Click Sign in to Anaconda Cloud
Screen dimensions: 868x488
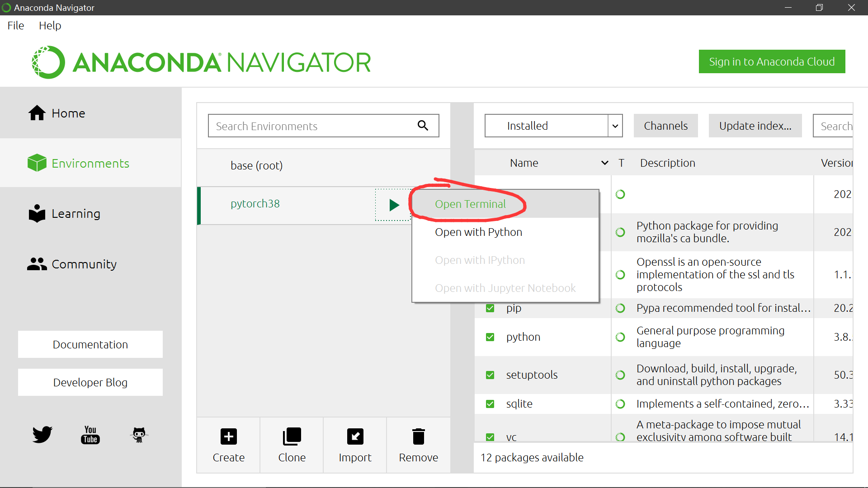coord(772,61)
